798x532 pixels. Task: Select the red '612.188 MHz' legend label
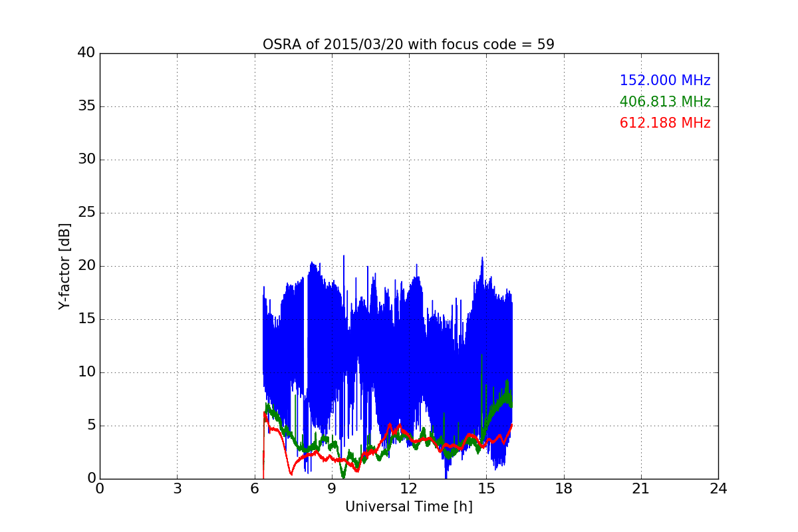click(665, 123)
